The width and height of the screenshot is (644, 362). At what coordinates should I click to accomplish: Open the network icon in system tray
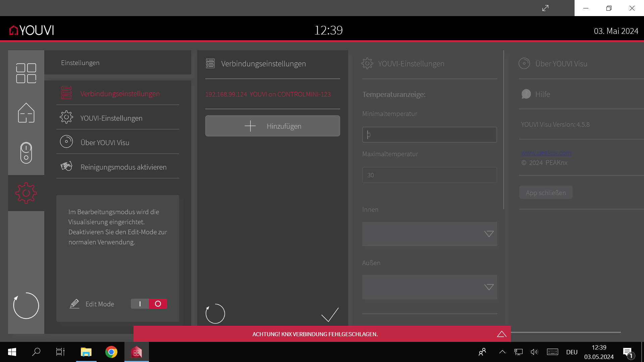[519, 352]
